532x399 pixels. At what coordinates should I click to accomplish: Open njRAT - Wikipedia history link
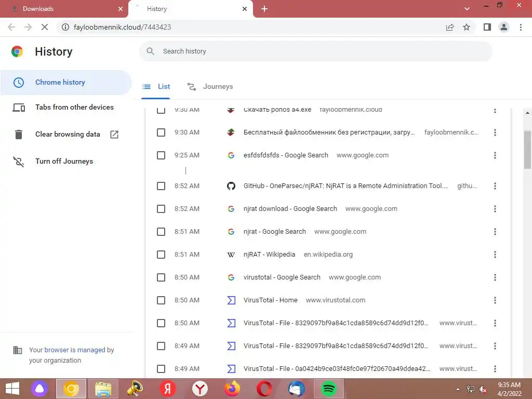coord(270,255)
